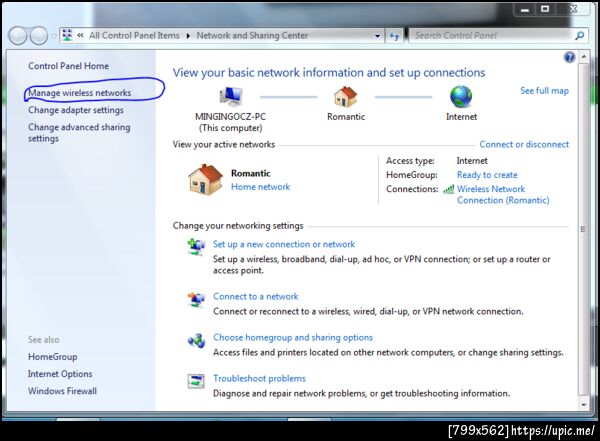Click the scrollbar up arrow
The image size is (600, 441).
584,57
